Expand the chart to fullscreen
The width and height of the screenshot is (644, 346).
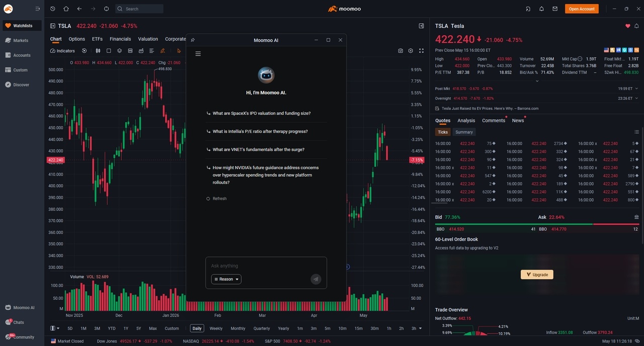coord(422,51)
